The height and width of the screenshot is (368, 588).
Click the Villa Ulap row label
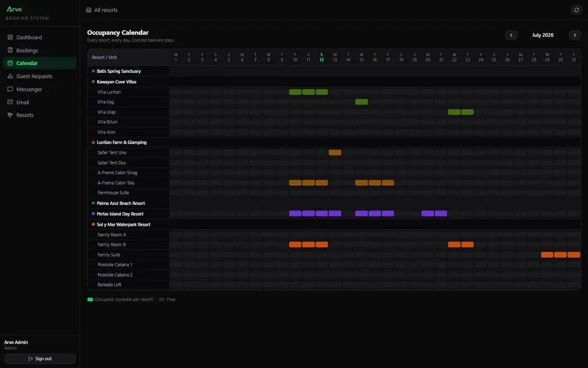107,112
